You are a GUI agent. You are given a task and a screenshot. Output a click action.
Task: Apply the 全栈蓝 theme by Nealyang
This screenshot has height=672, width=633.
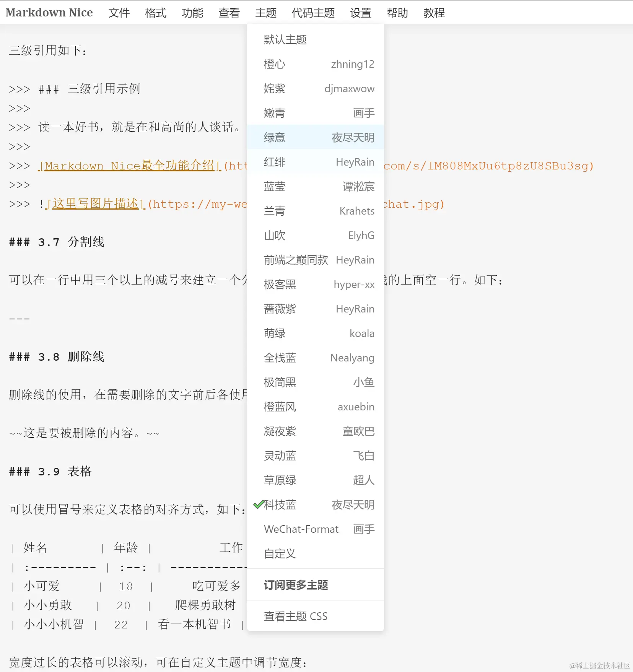pyautogui.click(x=316, y=358)
